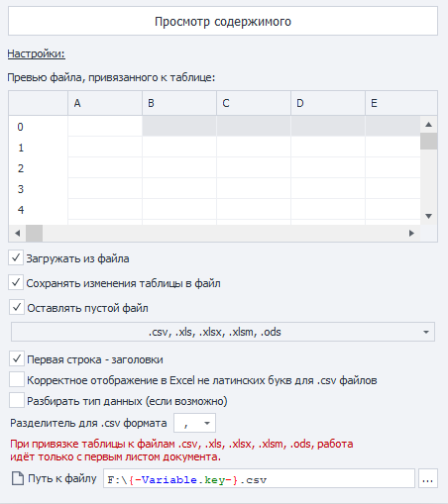Click the horizontal scrollbar right arrow
448x504 pixels.
[x=411, y=234]
